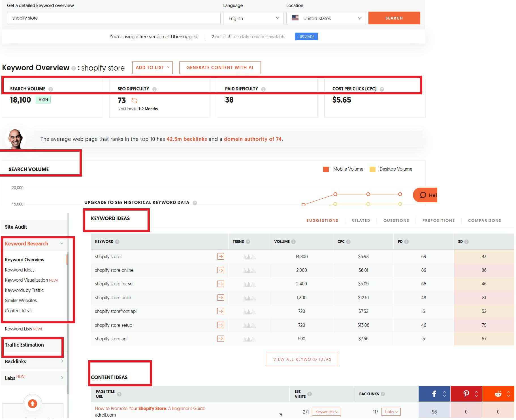This screenshot has height=420, width=516.
Task: Click View All Keyword Ideas button
Action: (302, 359)
